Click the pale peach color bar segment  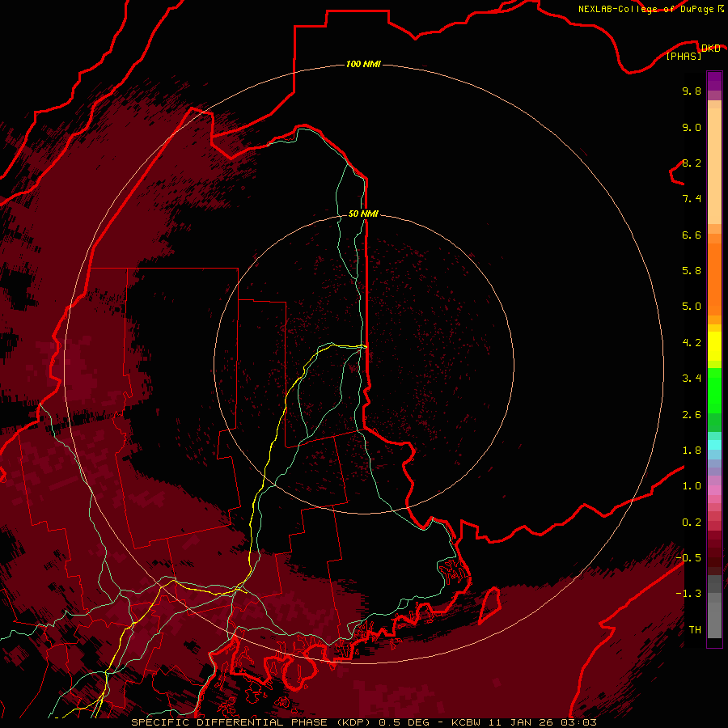coord(714,167)
